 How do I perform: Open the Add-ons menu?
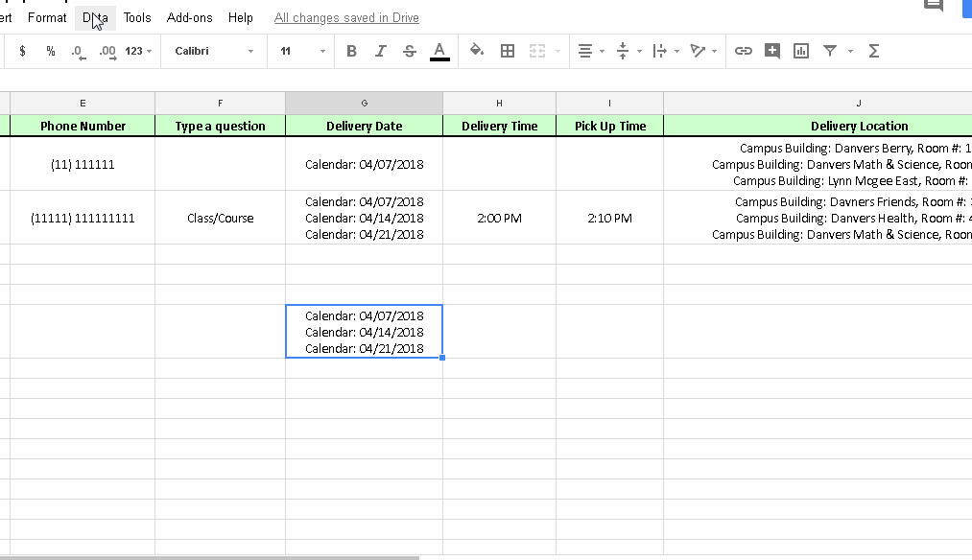[x=189, y=17]
